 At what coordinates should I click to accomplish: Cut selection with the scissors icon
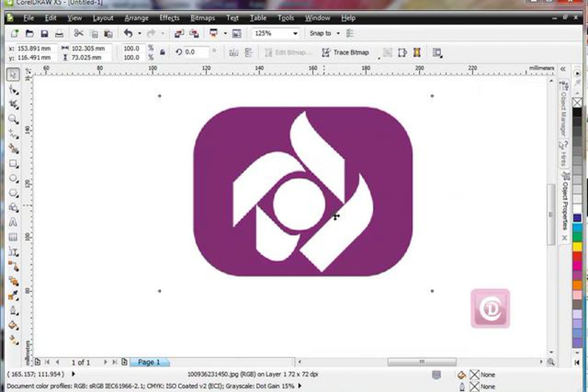[x=79, y=33]
